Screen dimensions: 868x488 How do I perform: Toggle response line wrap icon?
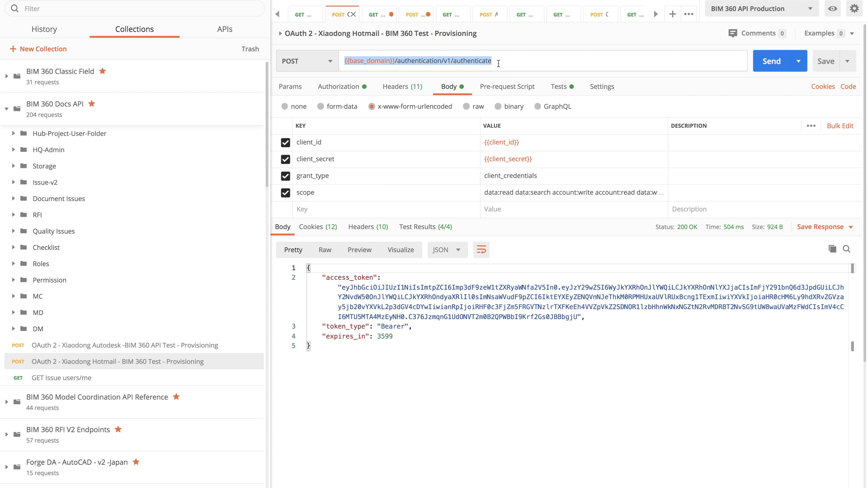(x=481, y=250)
